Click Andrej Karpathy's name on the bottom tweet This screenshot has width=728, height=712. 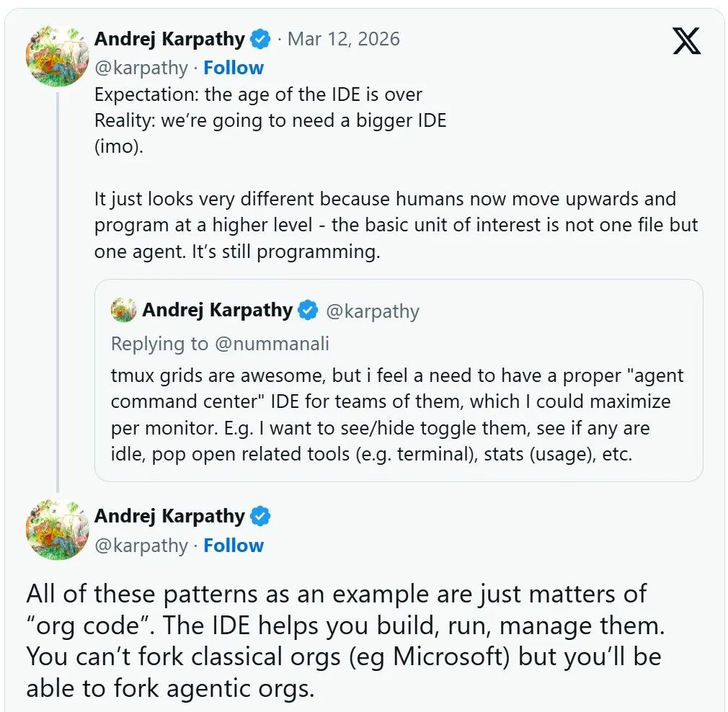pyautogui.click(x=170, y=516)
